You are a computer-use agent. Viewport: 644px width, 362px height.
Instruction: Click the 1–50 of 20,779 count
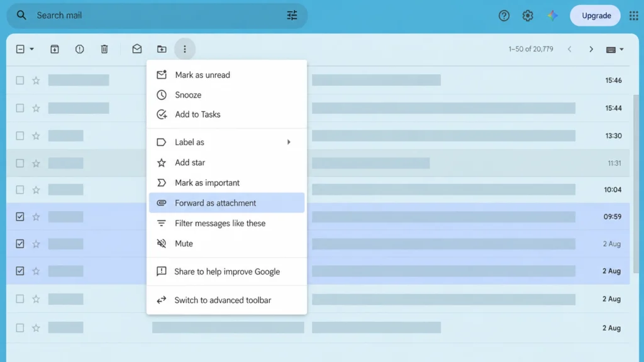coord(531,49)
